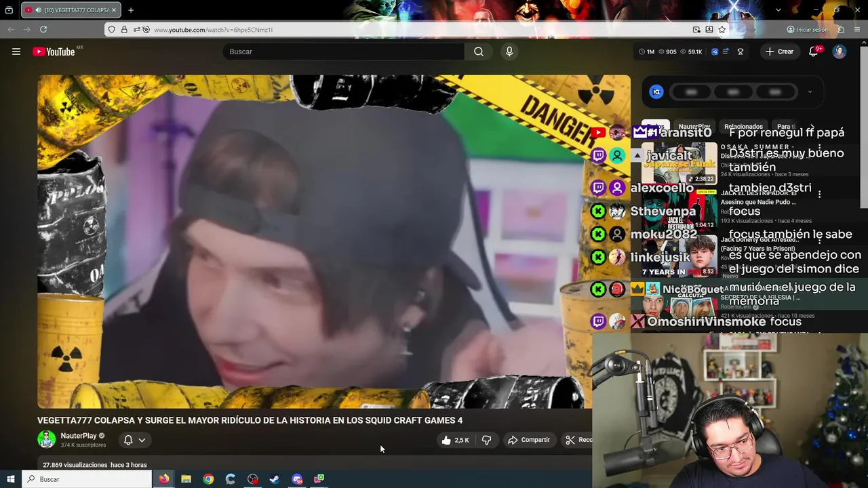Select the Para ti filter chip
Screen dimensions: 868x488
[787, 127]
